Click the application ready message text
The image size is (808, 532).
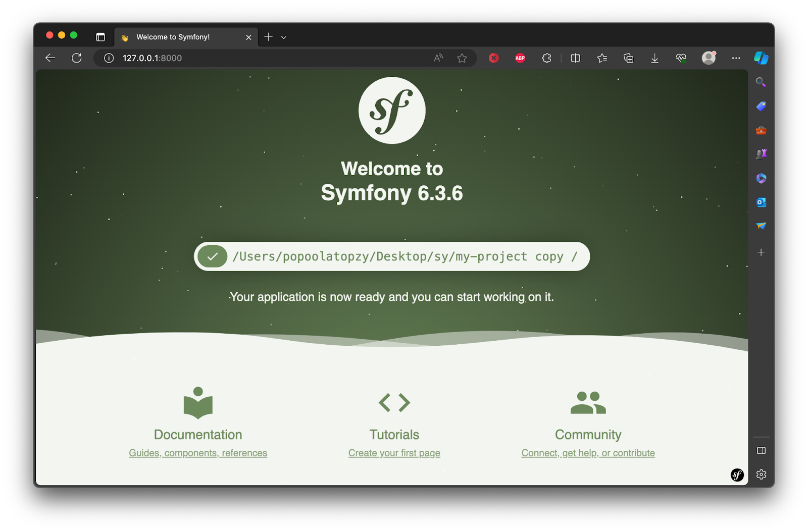pyautogui.click(x=392, y=297)
